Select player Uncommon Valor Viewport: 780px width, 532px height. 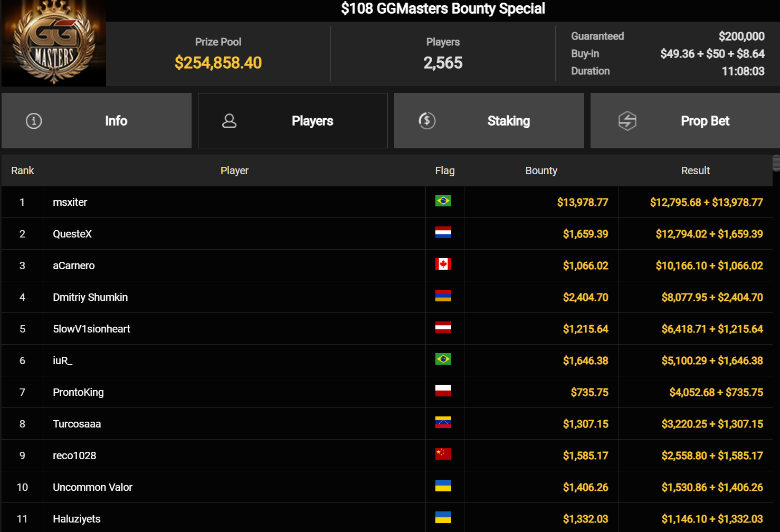pos(92,487)
